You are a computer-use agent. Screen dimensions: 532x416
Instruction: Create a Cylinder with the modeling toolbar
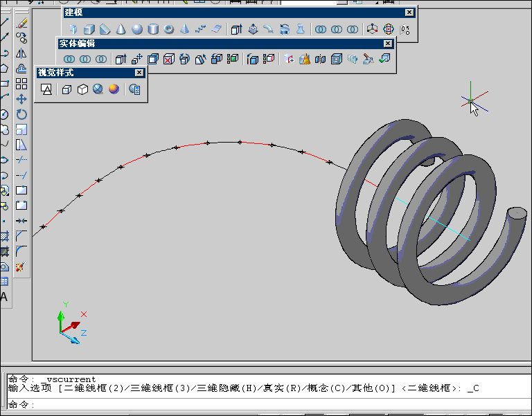point(153,29)
